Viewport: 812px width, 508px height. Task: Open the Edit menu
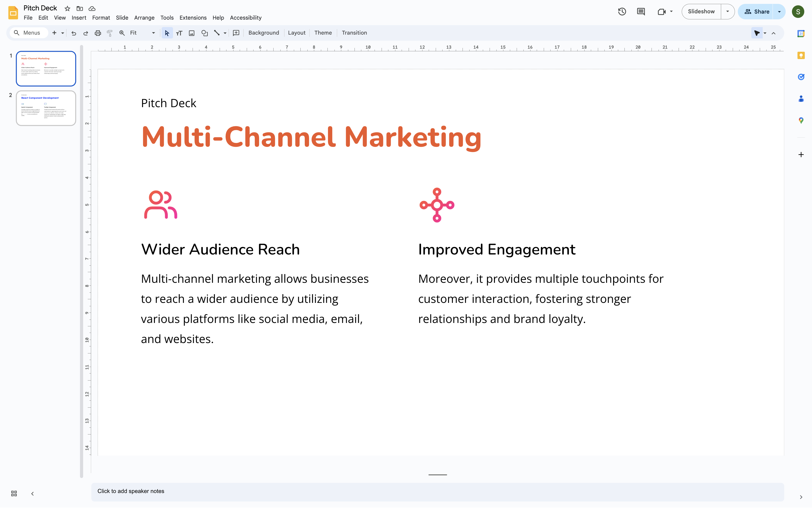tap(43, 17)
